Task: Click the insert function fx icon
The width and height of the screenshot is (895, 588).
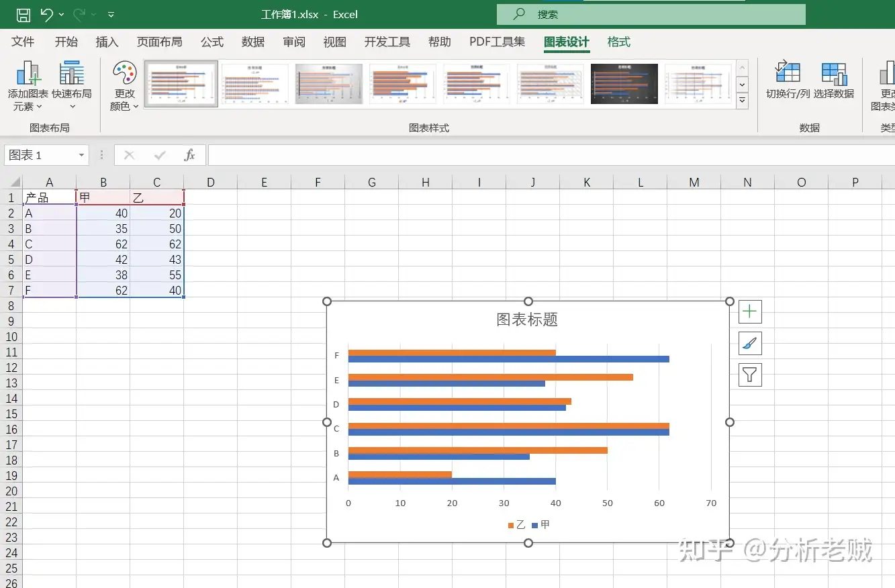Action: pos(190,155)
